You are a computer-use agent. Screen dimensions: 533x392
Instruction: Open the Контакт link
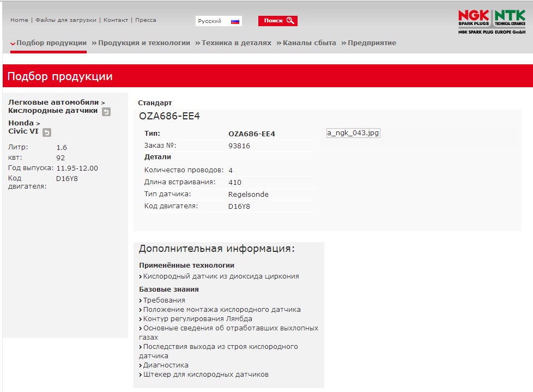(x=116, y=20)
